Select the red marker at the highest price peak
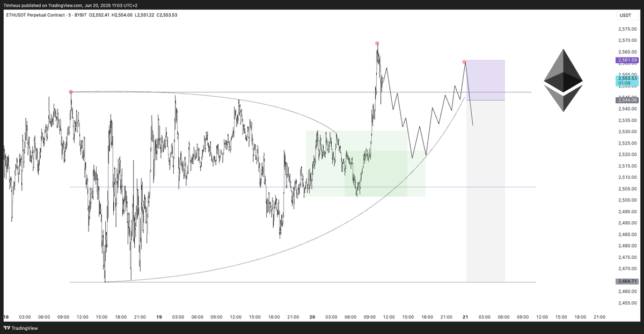Viewport: 644px width, 334px height. [x=377, y=43]
